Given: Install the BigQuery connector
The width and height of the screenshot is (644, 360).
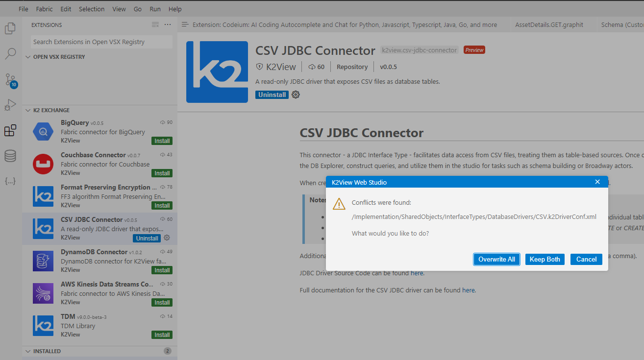Looking at the screenshot, I should click(x=162, y=141).
